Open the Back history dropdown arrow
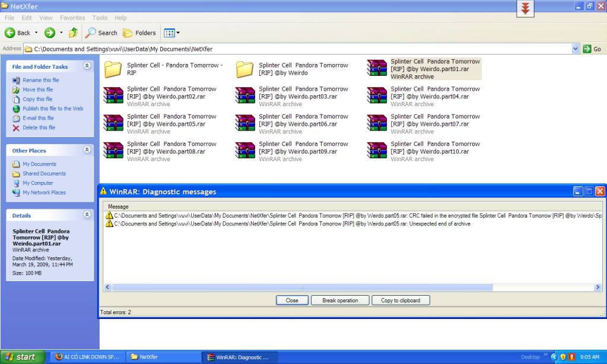Viewport: 607px width, 364px height. pyautogui.click(x=36, y=33)
